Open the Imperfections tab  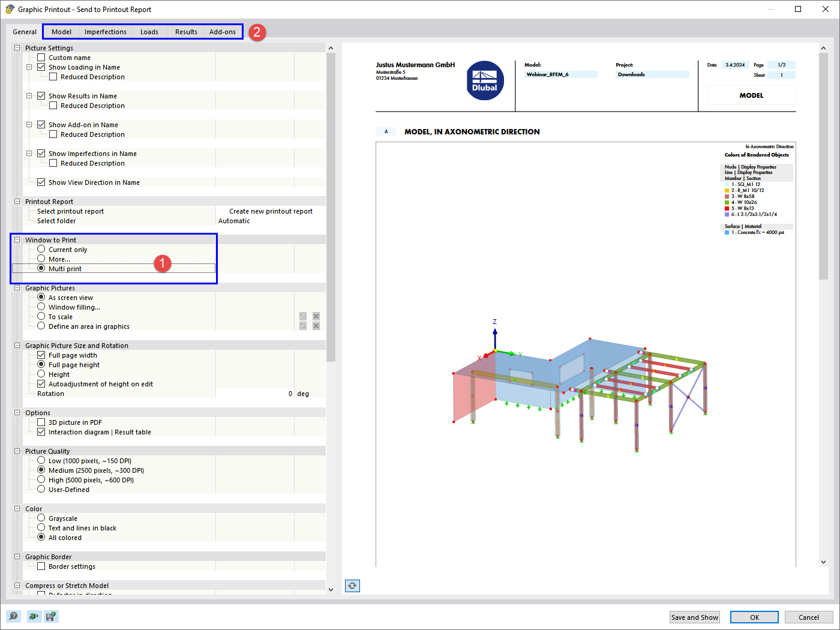click(106, 32)
